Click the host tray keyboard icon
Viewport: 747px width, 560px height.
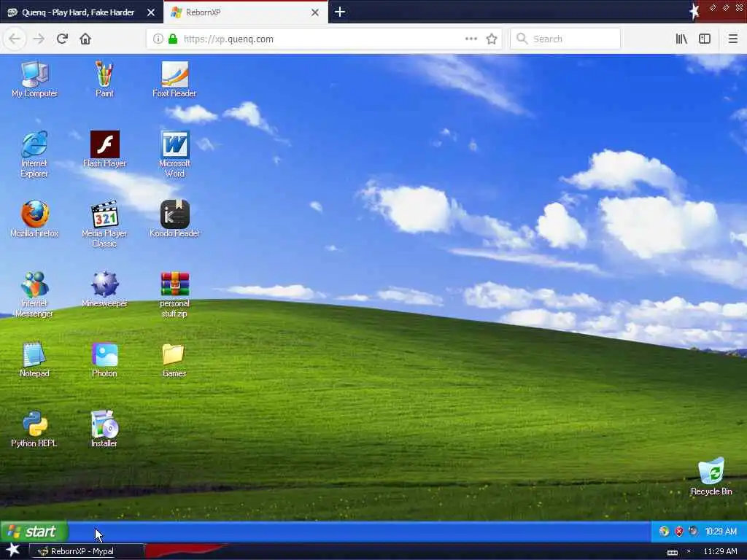(x=672, y=553)
